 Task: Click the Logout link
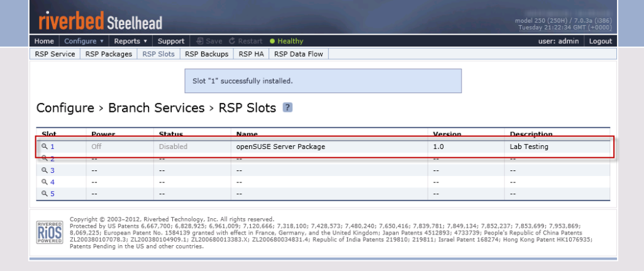tap(601, 41)
